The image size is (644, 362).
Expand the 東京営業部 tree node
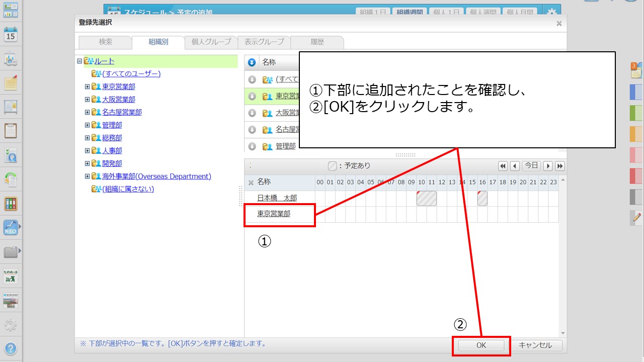[88, 86]
